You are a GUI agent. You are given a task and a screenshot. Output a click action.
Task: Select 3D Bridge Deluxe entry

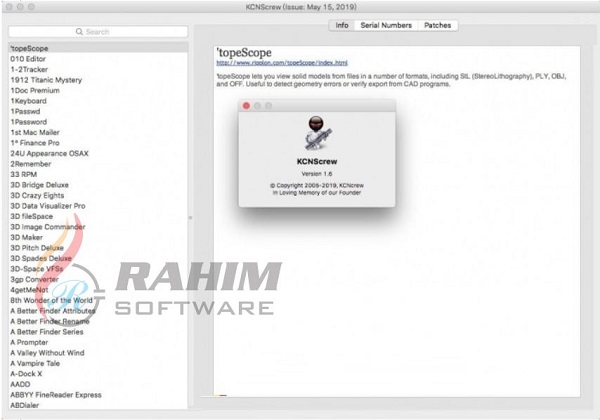(98, 185)
